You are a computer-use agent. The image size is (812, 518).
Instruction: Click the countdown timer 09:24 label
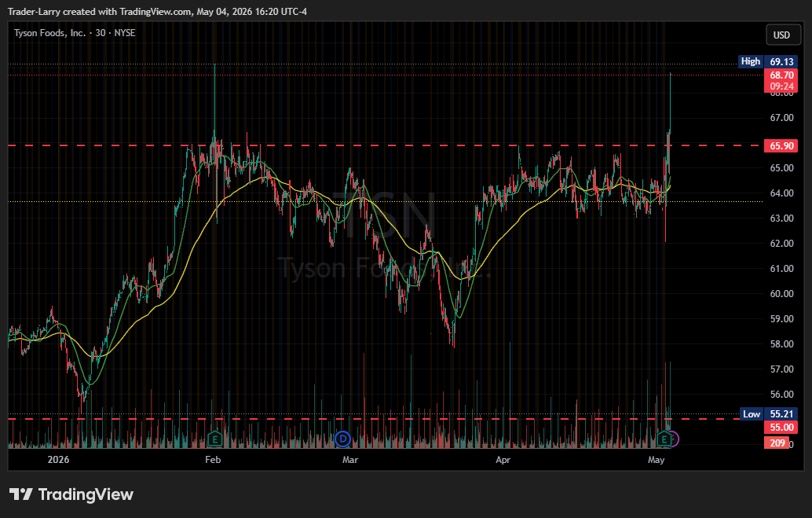(781, 86)
